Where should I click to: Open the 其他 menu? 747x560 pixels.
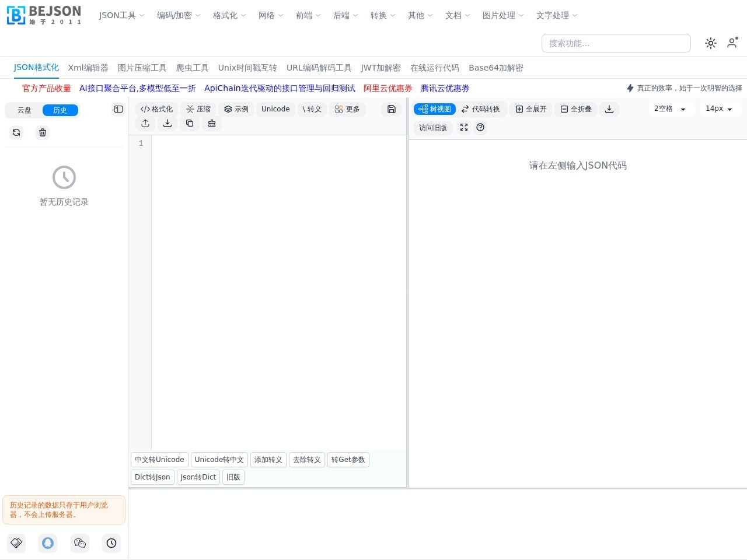pyautogui.click(x=420, y=15)
